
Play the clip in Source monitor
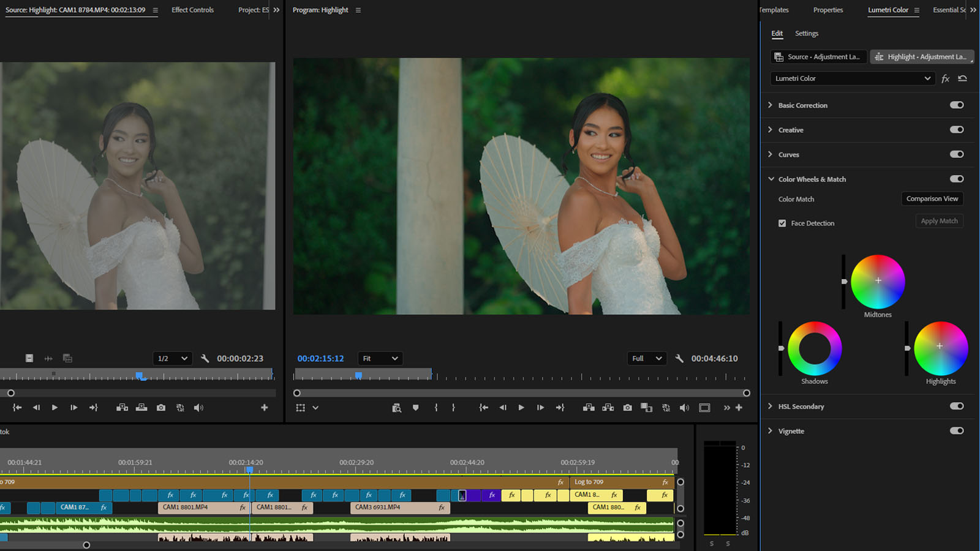coord(55,408)
